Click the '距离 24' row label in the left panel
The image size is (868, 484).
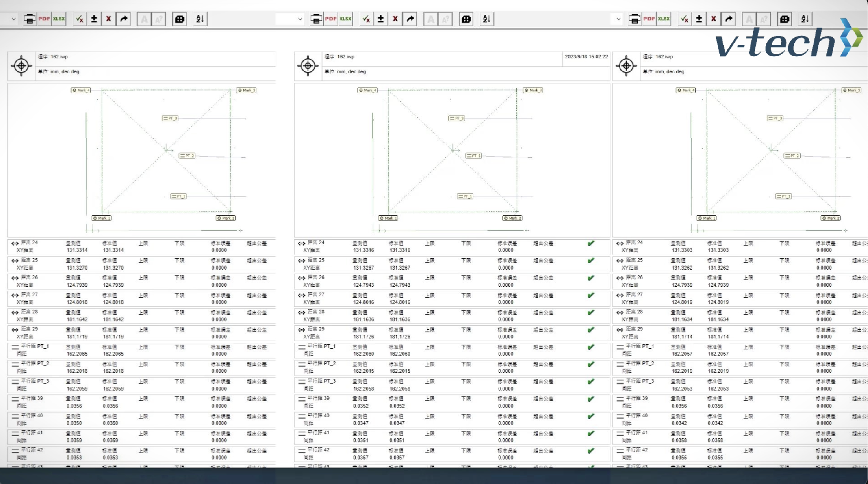[29, 242]
